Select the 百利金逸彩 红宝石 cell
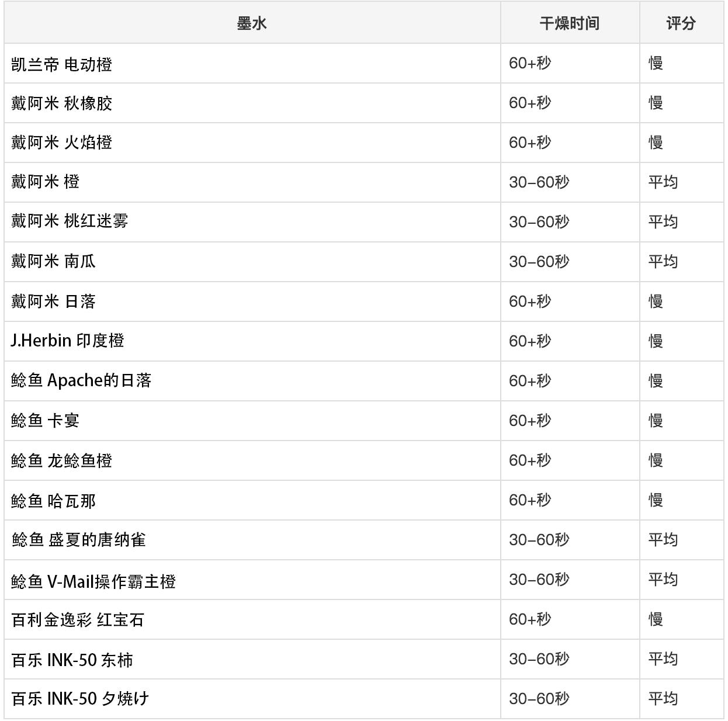The height and width of the screenshot is (721, 728). [78, 619]
